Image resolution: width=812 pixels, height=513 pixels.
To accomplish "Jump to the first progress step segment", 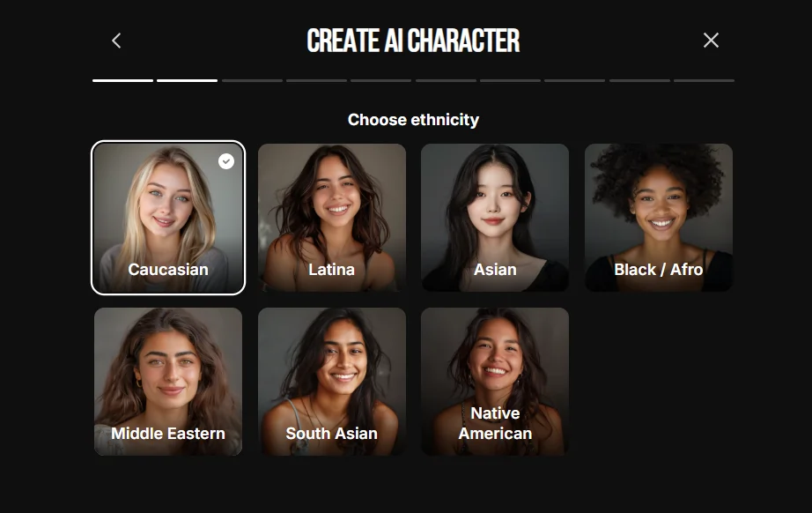I will click(x=122, y=80).
